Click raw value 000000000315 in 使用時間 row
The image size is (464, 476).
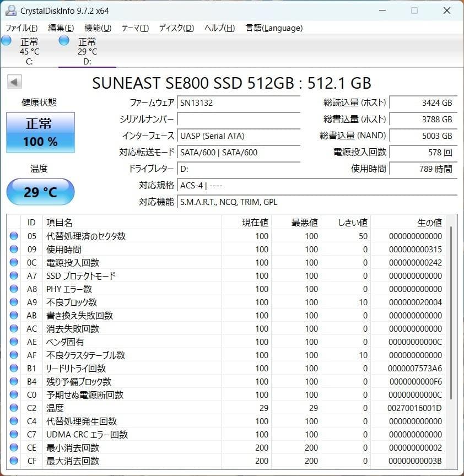coord(415,249)
